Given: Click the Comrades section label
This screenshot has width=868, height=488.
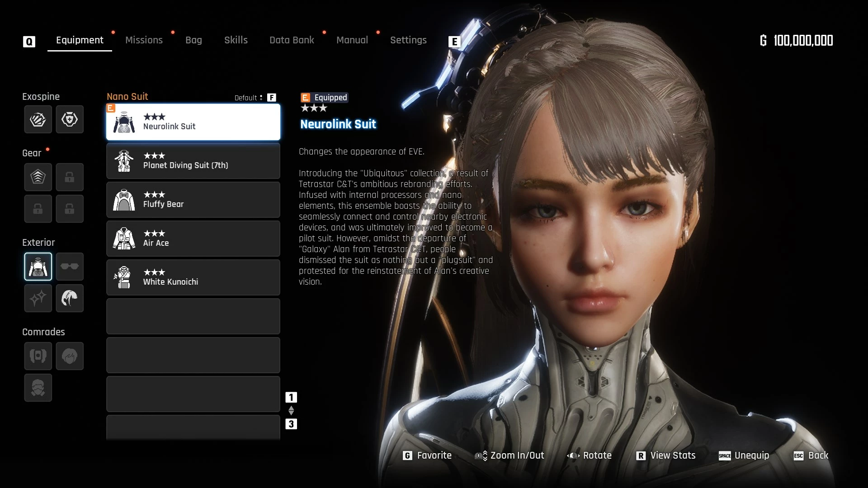Looking at the screenshot, I should [x=43, y=332].
